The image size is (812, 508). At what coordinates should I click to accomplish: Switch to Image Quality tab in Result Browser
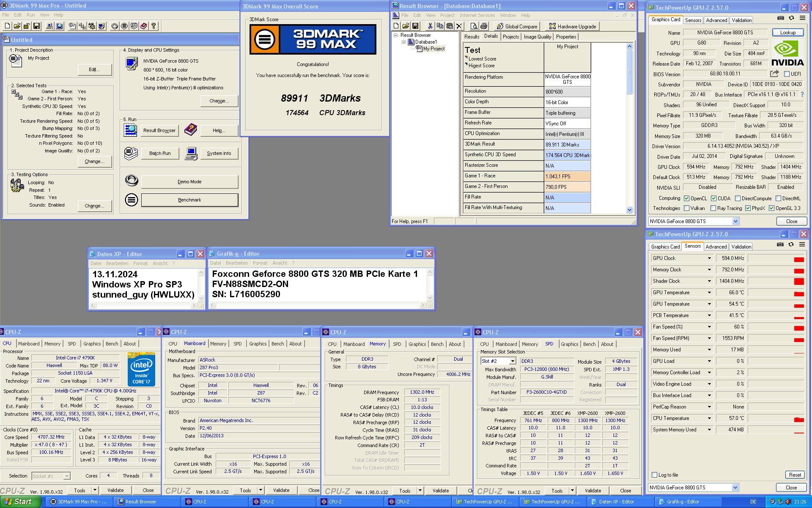point(537,37)
